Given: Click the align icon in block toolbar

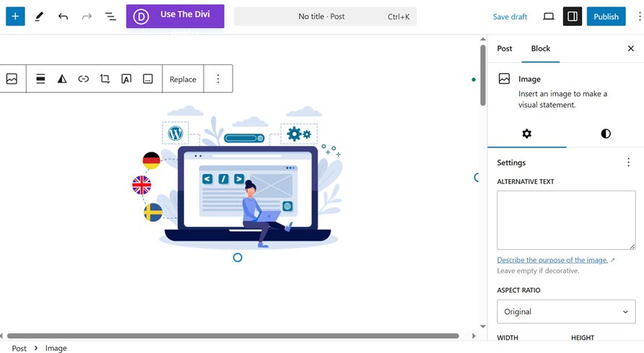Looking at the screenshot, I should pos(40,79).
